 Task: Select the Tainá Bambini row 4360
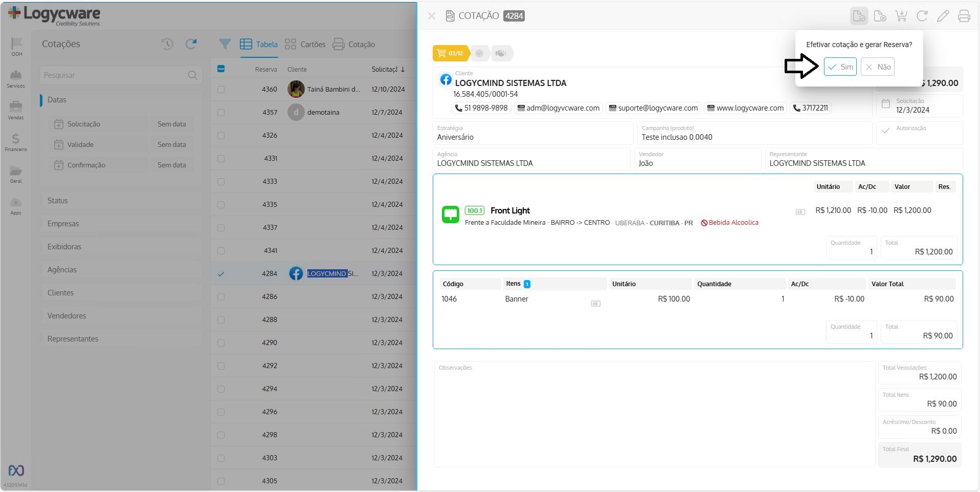click(x=314, y=89)
